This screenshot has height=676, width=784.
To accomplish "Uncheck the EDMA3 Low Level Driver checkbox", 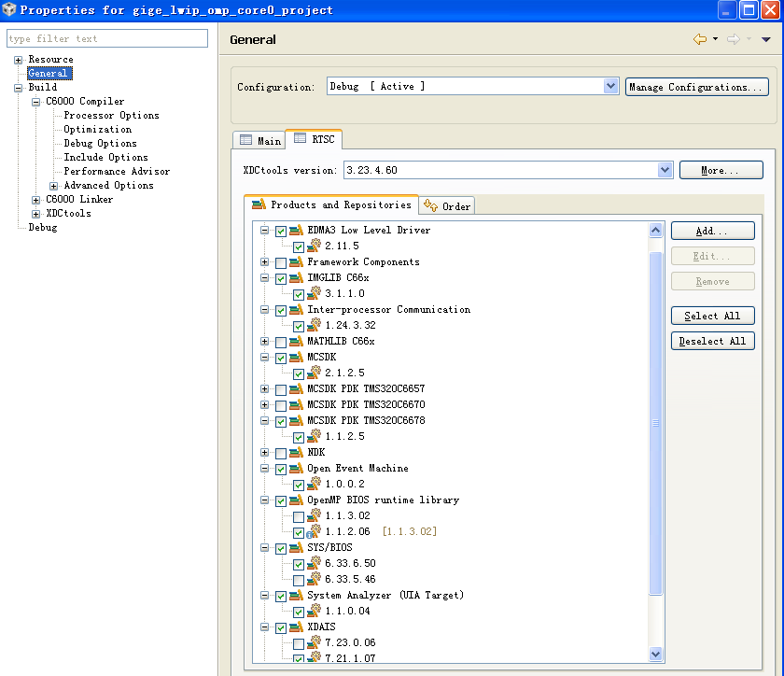I will pyautogui.click(x=281, y=232).
